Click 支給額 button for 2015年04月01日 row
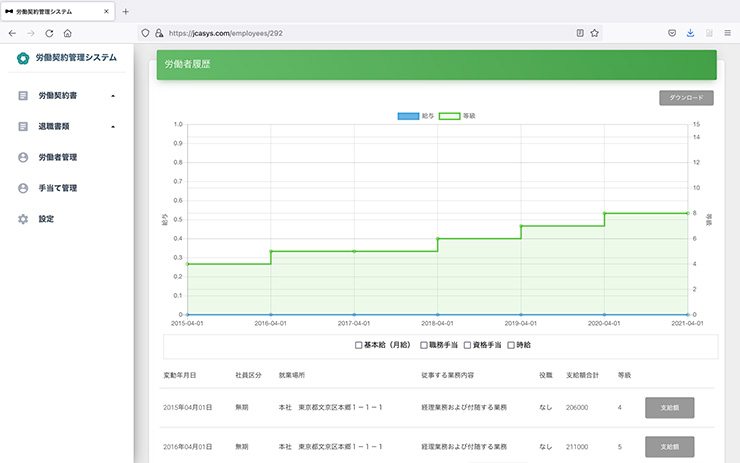Screen dimensions: 740x463 click(669, 408)
